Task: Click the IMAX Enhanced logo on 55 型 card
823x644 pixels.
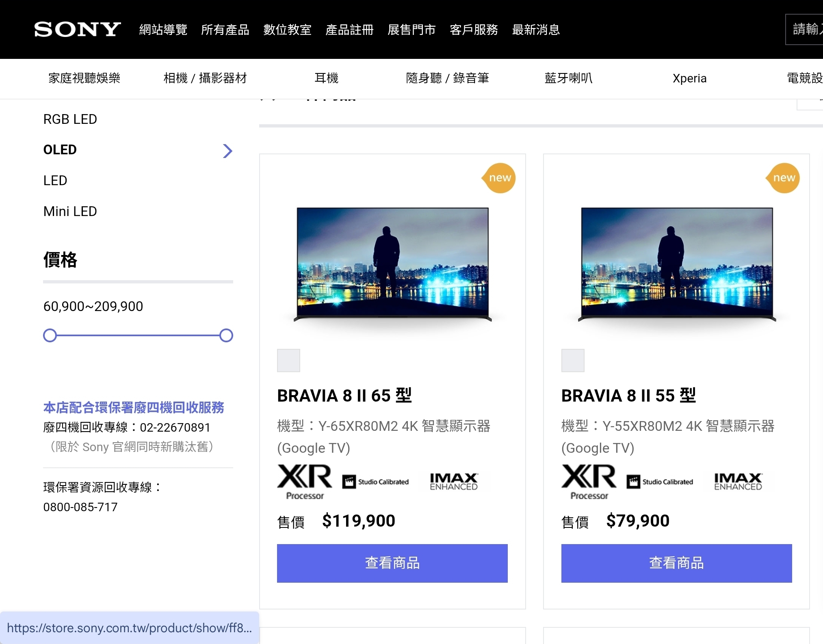Action: tap(738, 482)
